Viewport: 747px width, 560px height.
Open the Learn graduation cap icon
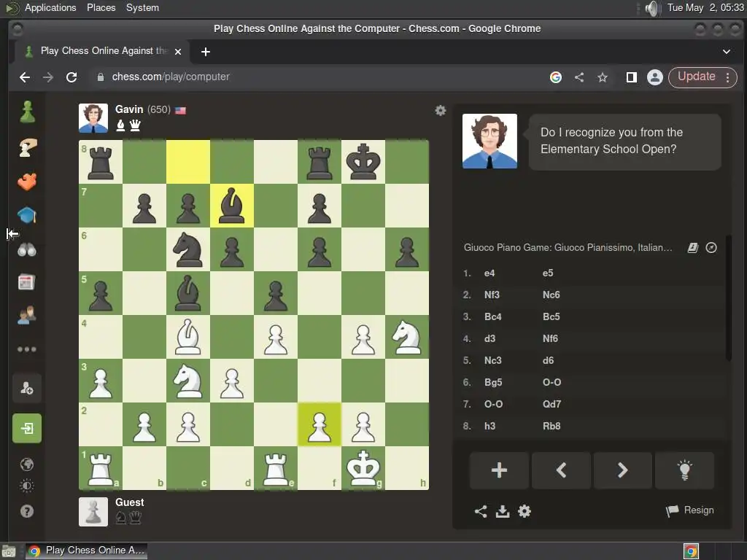[x=27, y=215]
